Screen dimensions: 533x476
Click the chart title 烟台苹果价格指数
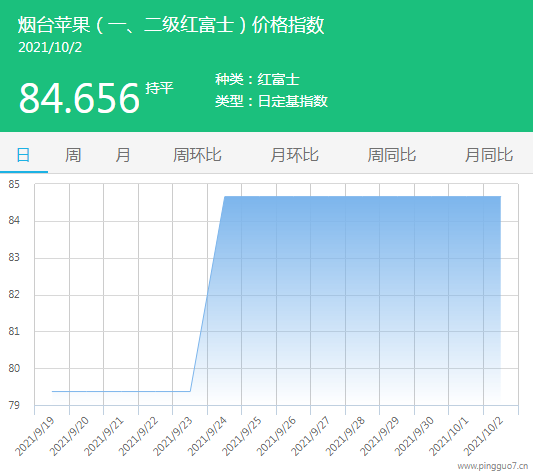[x=171, y=25]
